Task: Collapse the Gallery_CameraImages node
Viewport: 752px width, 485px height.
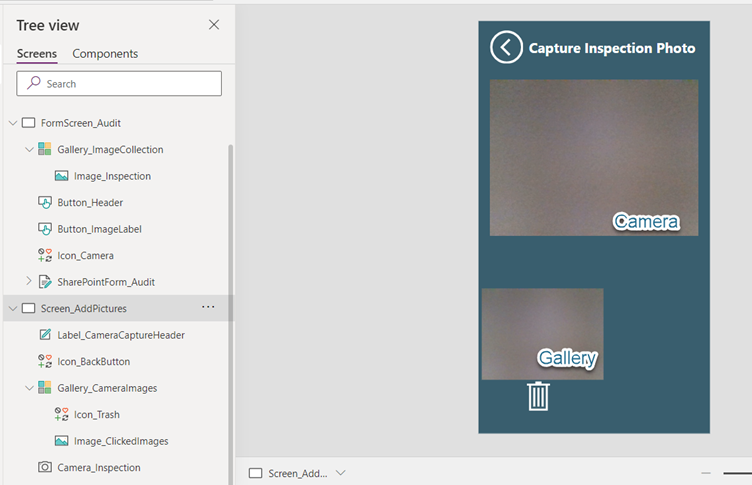Action: coord(29,388)
